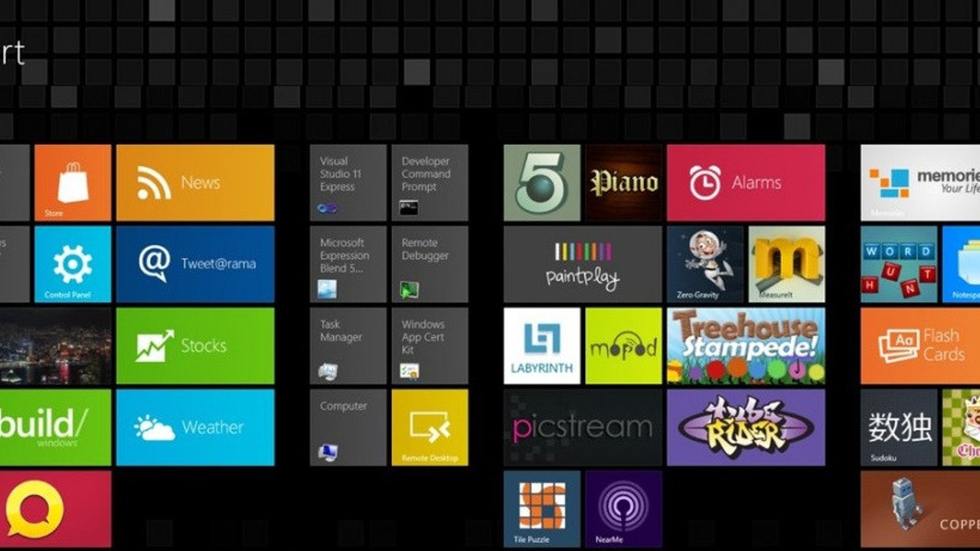Launch the Word Hunt game tile
This screenshot has height=551, width=980.
(899, 264)
